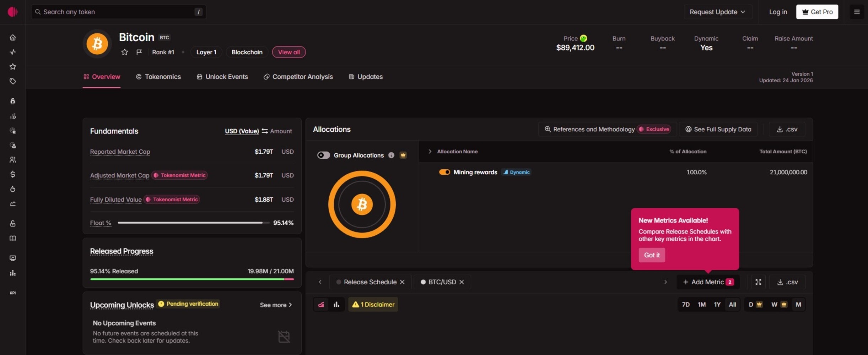Open the home icon in left sidebar
The image size is (868, 355).
point(13,38)
